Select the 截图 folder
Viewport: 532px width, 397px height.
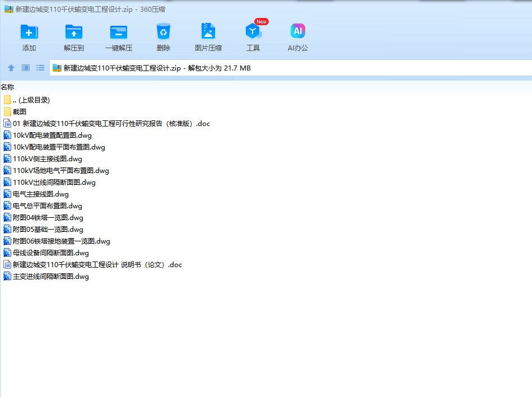coord(15,111)
